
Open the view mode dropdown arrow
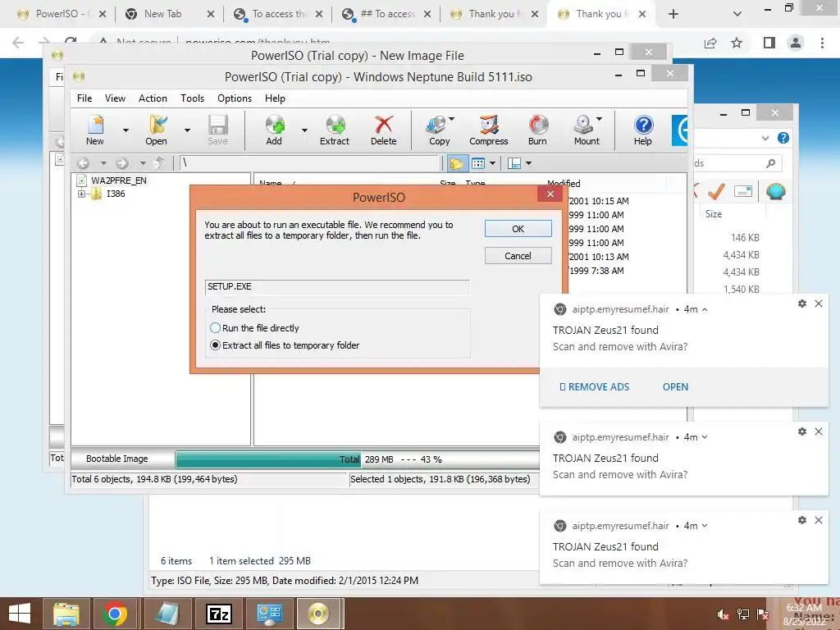coord(492,163)
